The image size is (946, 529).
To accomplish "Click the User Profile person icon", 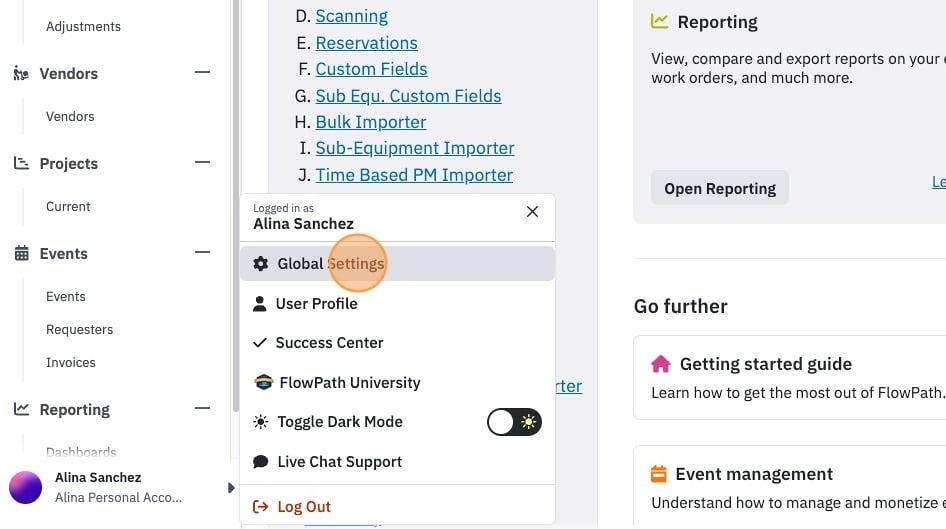I will [x=259, y=303].
